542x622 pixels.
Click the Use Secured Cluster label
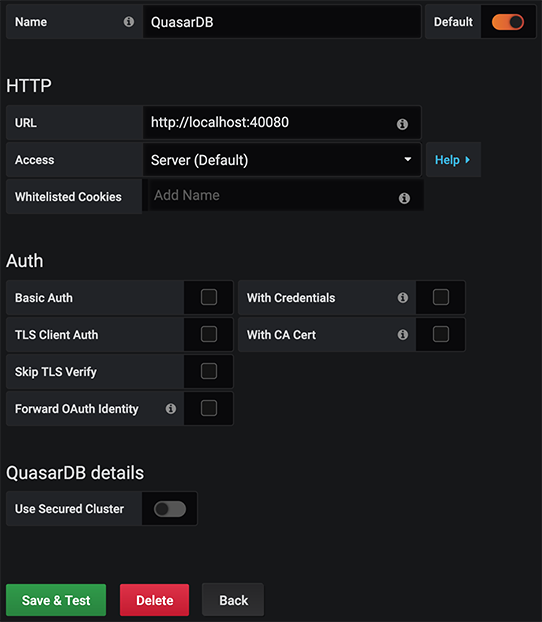[69, 509]
